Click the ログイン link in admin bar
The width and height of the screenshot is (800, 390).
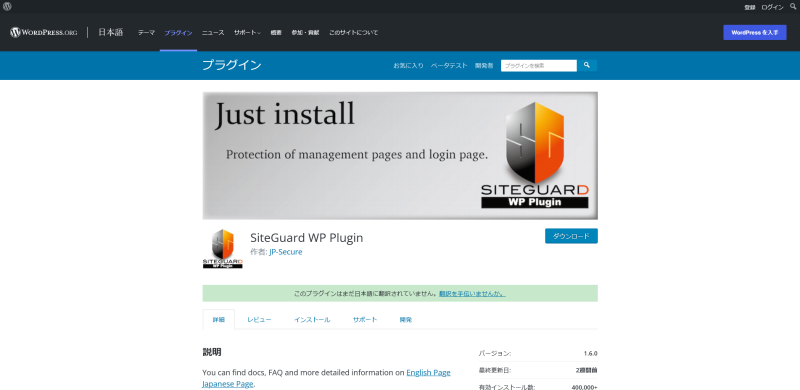tap(772, 7)
